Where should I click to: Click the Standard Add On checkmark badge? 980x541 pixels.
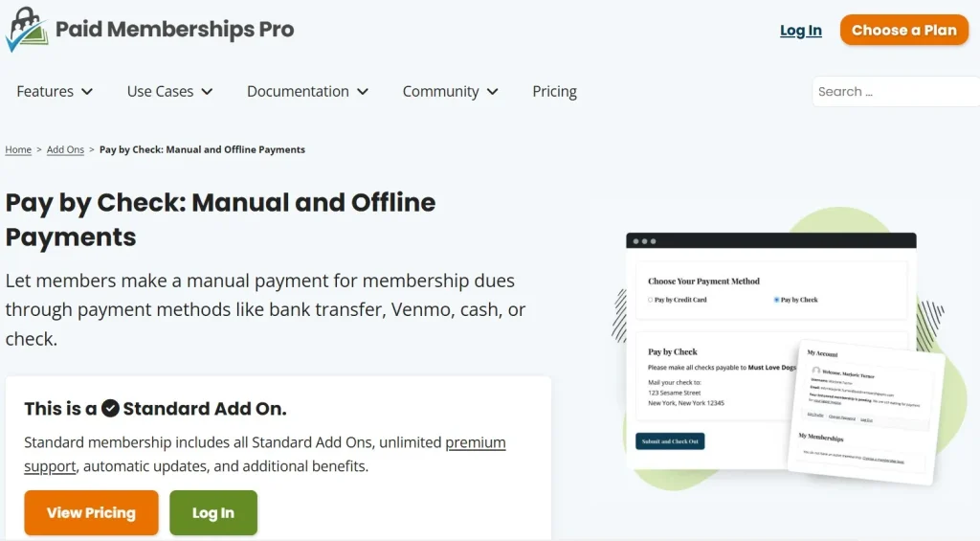[110, 409]
